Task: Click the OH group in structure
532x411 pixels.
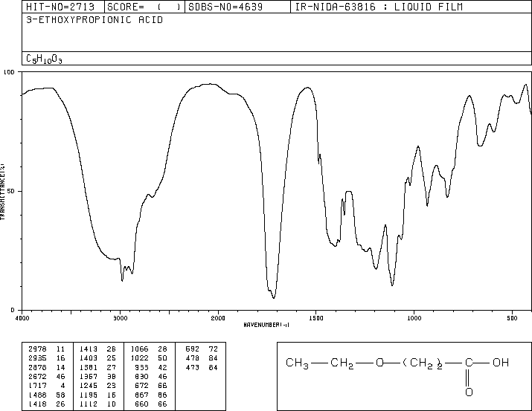Action: [501, 363]
